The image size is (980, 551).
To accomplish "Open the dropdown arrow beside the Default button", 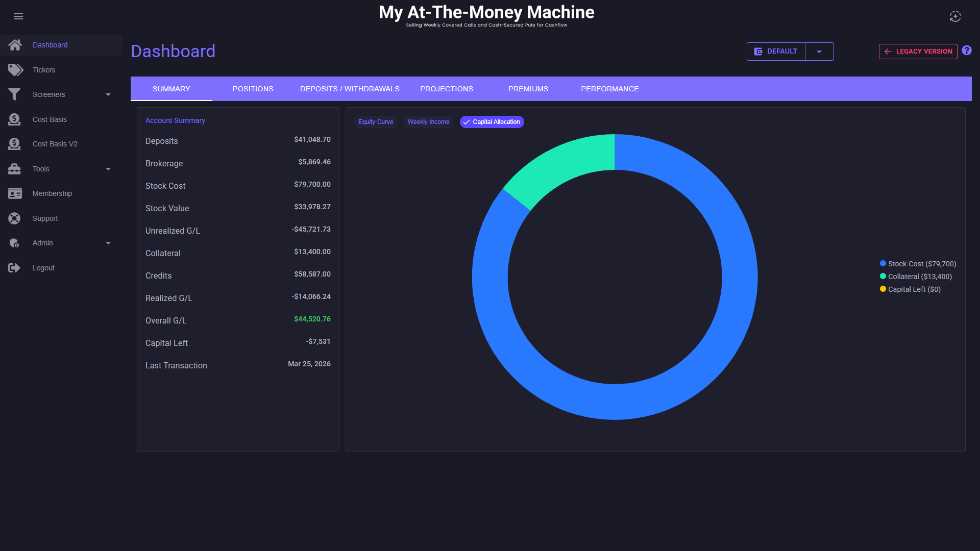I will [x=819, y=52].
